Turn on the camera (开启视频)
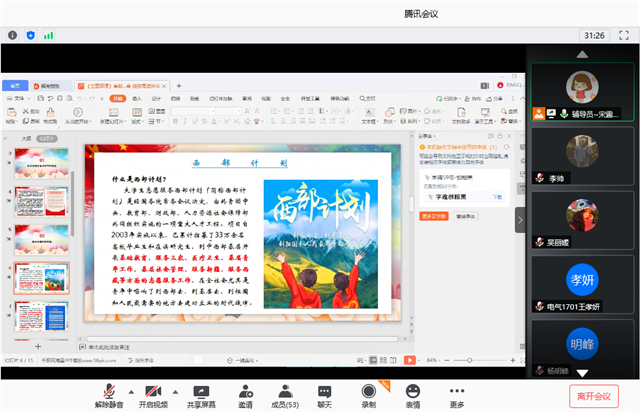Image resolution: width=640 pixels, height=413 pixels. [x=153, y=395]
